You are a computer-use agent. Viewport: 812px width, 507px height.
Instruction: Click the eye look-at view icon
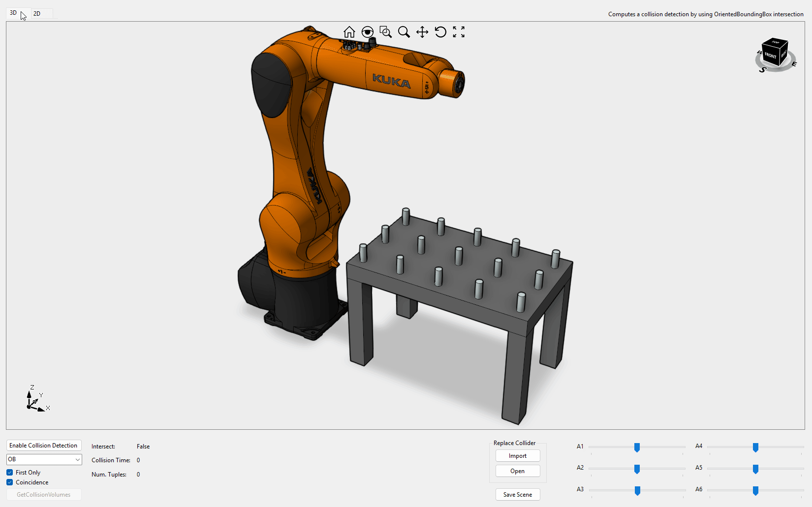pyautogui.click(x=367, y=32)
